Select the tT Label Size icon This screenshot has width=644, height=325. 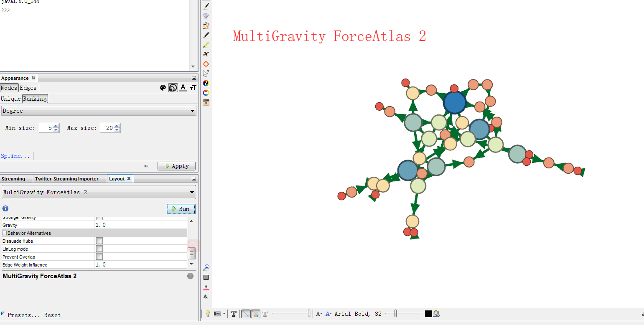coord(193,88)
